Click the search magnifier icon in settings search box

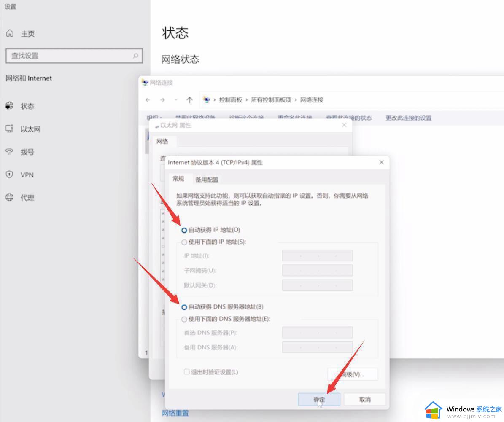136,56
